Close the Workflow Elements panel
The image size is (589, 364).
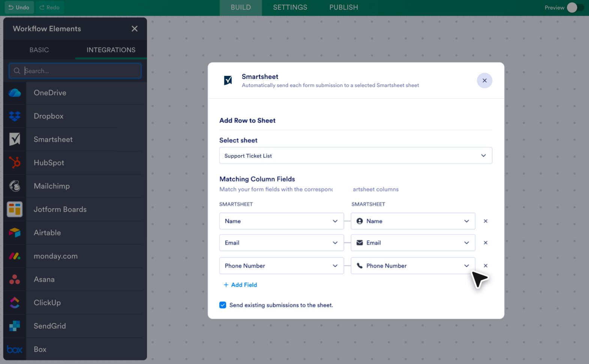(135, 29)
